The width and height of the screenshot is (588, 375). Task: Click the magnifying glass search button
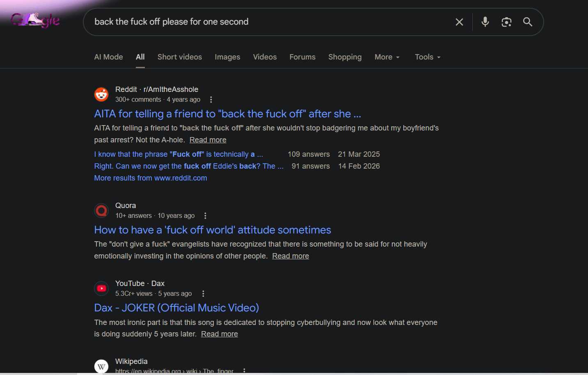pyautogui.click(x=528, y=22)
